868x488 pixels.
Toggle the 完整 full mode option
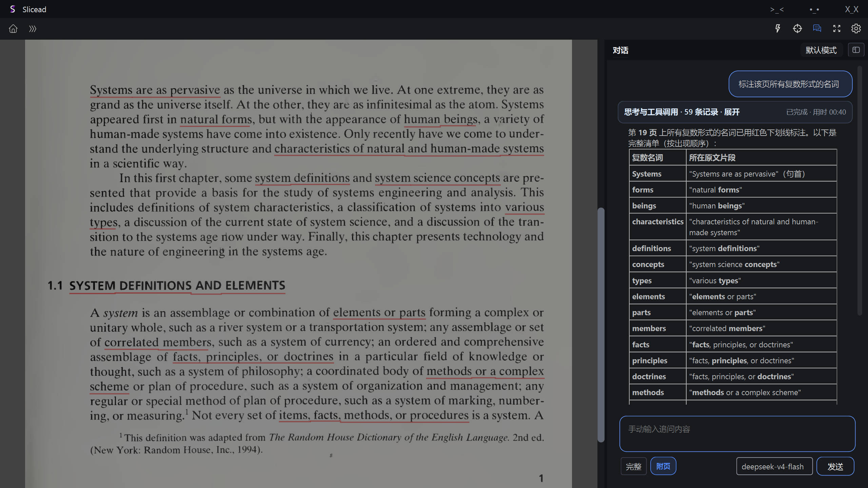pyautogui.click(x=634, y=466)
